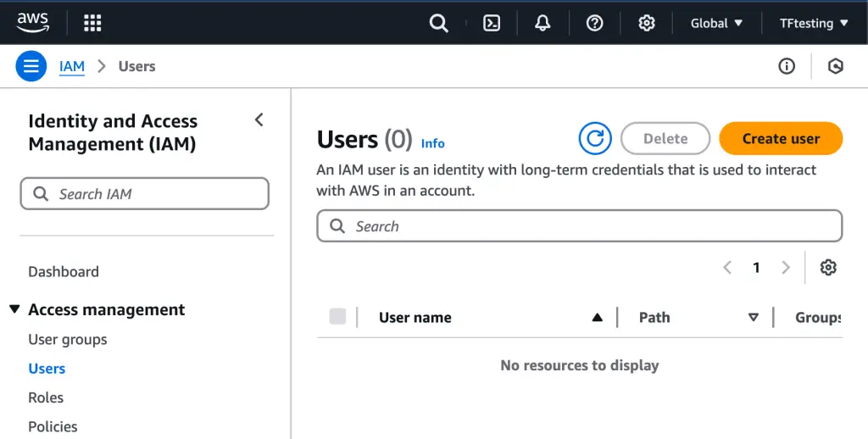
Task: Open the top navigation search icon
Action: coord(438,23)
